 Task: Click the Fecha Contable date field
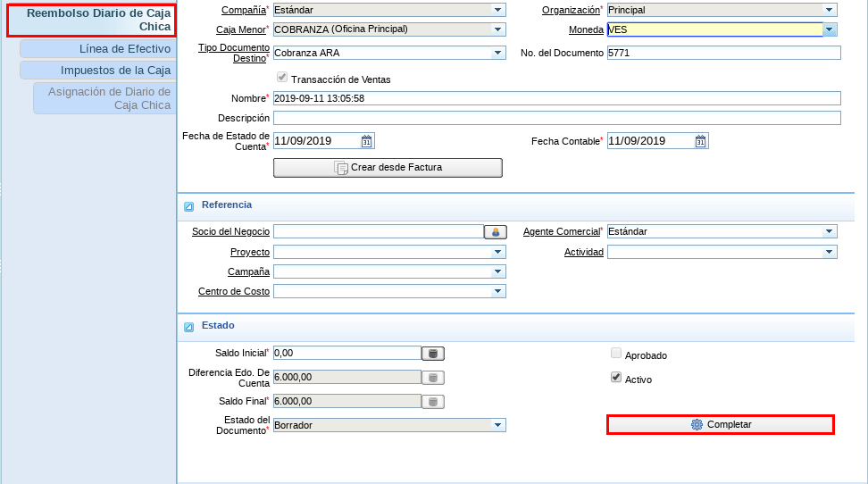click(x=651, y=141)
